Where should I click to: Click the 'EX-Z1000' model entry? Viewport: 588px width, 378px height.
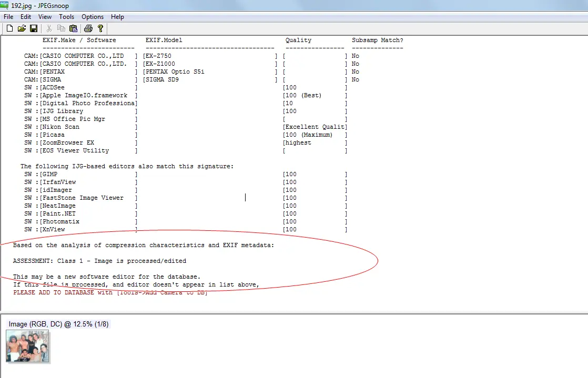pos(160,64)
